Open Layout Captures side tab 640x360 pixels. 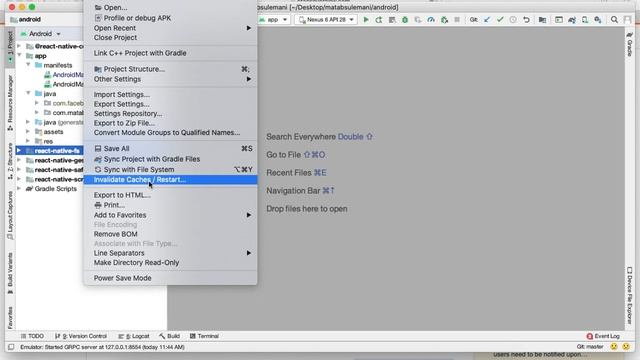(10, 216)
